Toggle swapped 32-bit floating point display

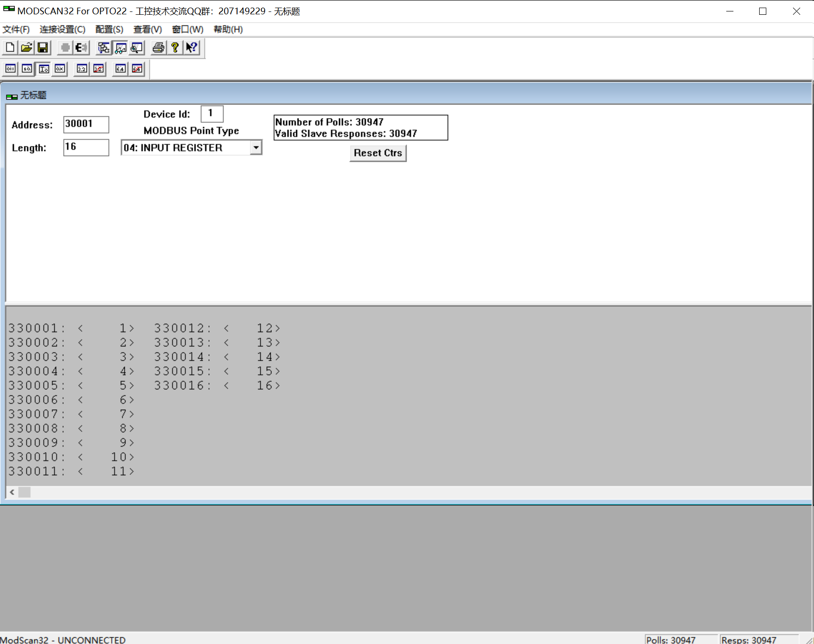click(98, 69)
